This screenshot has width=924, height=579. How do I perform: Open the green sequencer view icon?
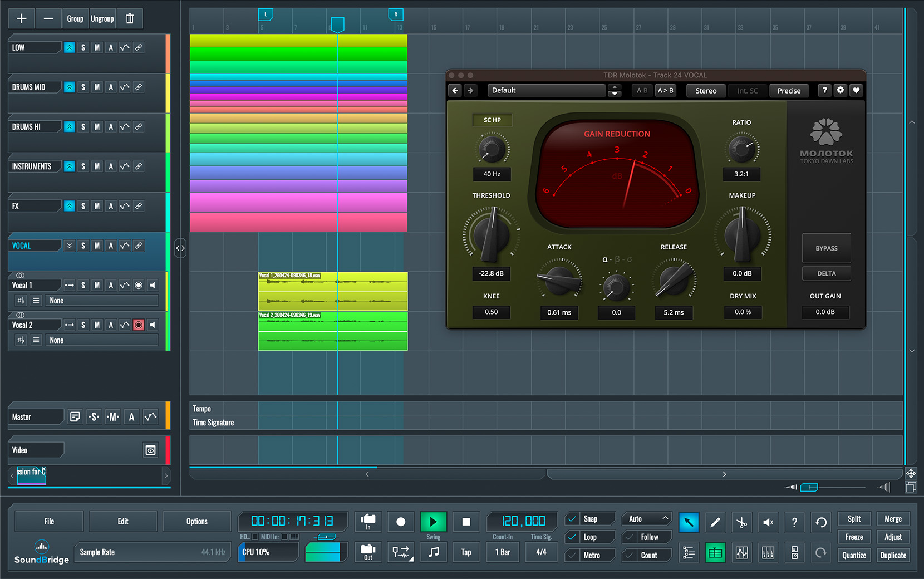pos(715,553)
